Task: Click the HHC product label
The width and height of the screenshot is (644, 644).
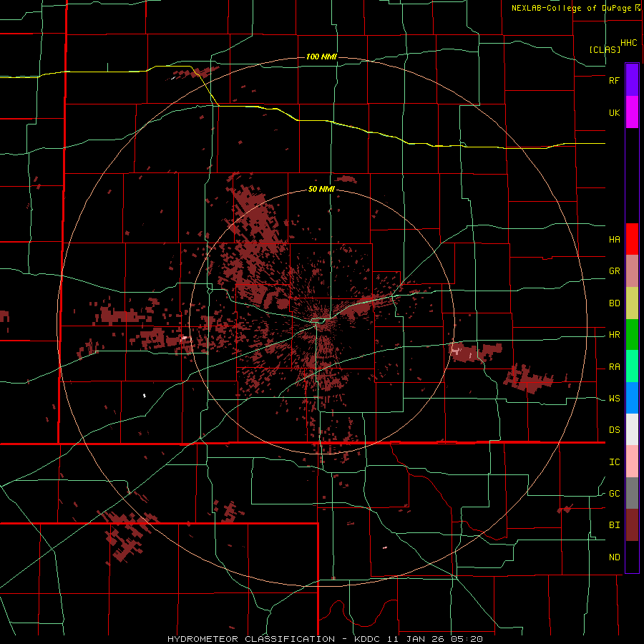Action: [x=628, y=43]
